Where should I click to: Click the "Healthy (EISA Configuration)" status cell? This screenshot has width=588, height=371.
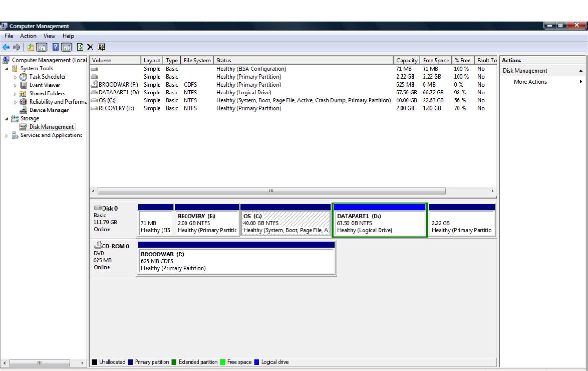251,69
